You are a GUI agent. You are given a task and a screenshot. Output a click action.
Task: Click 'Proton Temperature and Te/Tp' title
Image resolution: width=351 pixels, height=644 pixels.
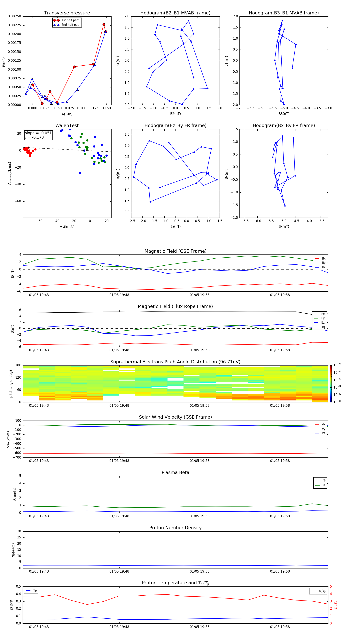click(x=175, y=583)
